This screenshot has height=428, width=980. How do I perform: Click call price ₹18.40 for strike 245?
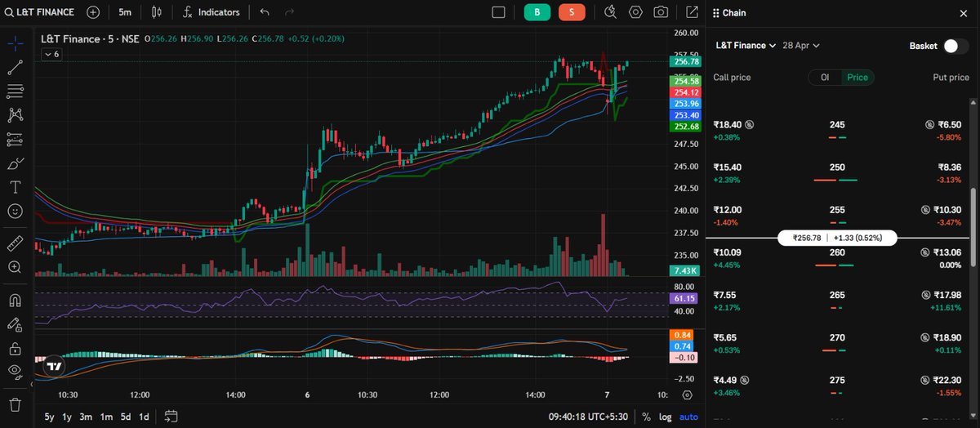tap(728, 124)
